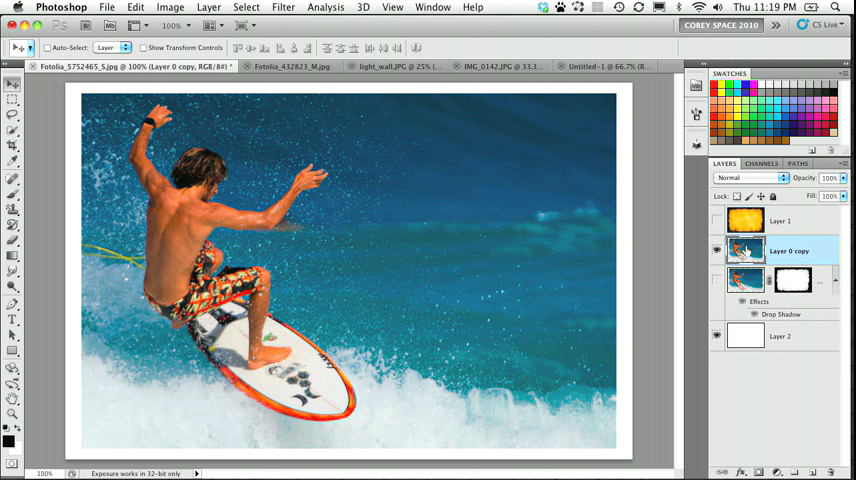Select the Lasso tool
The image size is (856, 480).
click(12, 115)
